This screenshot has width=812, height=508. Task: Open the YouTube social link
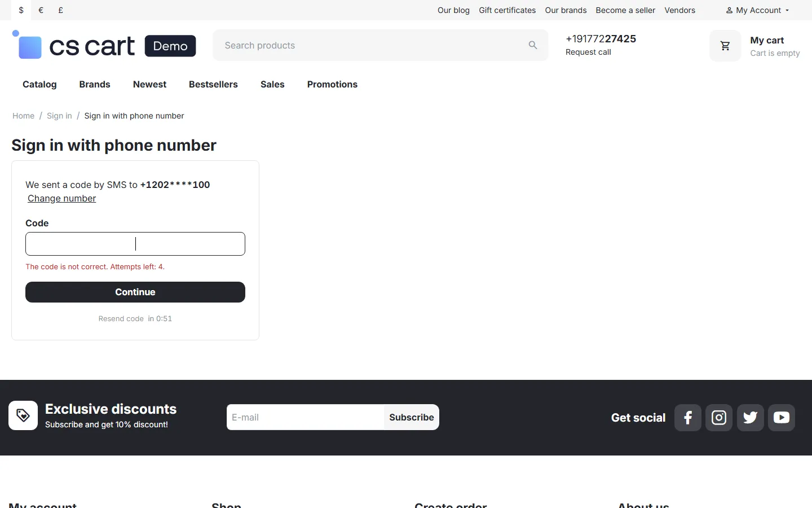point(782,418)
